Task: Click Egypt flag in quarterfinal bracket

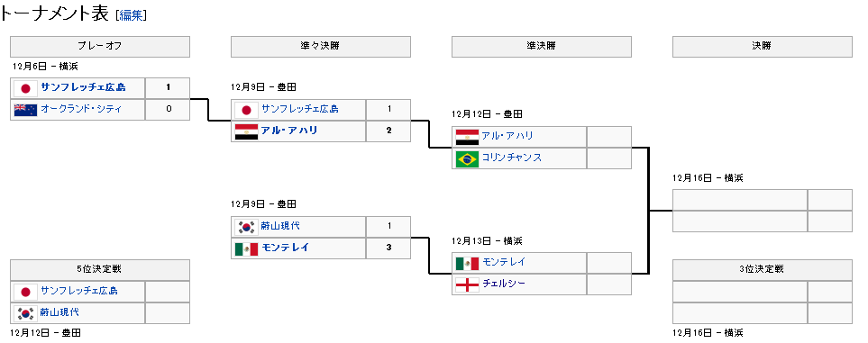Action: (x=246, y=131)
